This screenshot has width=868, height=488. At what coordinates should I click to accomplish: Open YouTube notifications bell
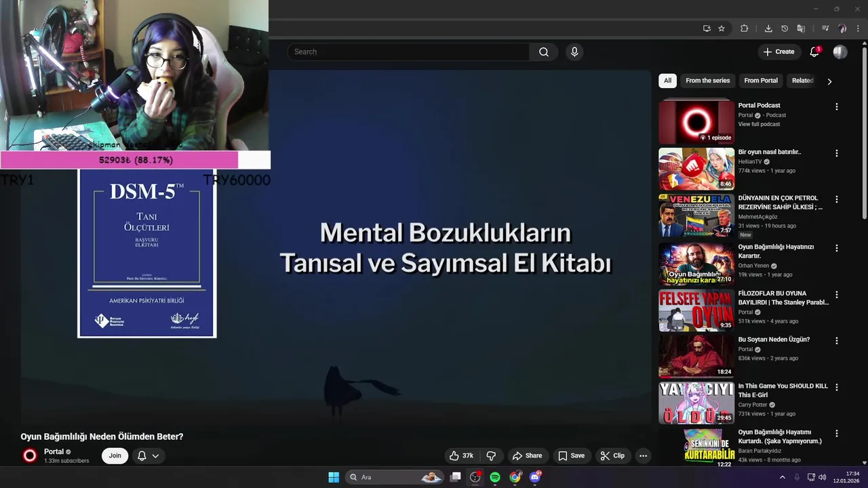pyautogui.click(x=814, y=52)
